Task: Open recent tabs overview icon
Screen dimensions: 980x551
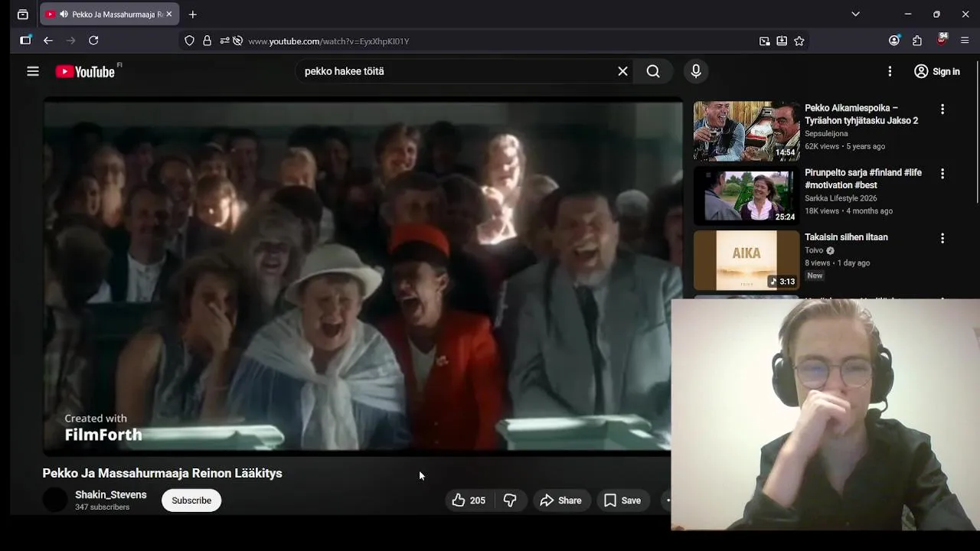Action: 22,15
